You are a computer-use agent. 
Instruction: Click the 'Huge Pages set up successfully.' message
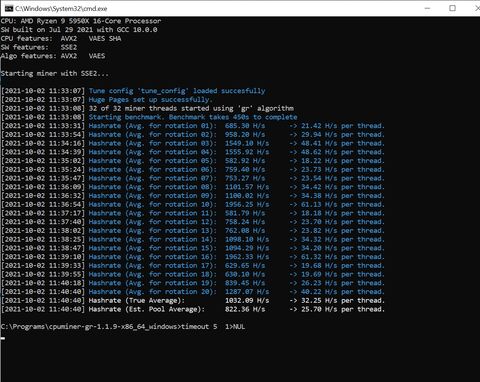click(x=150, y=99)
